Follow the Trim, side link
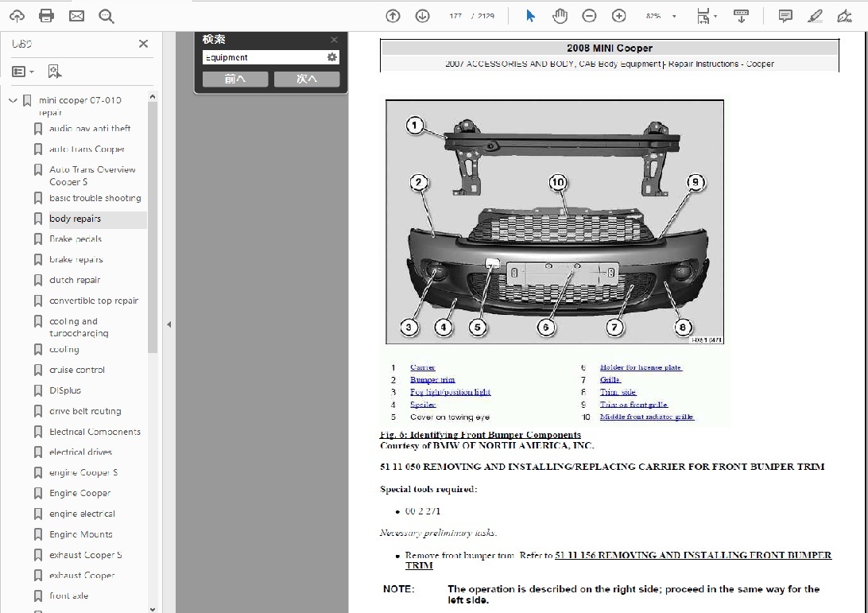868x613 pixels. 618,392
